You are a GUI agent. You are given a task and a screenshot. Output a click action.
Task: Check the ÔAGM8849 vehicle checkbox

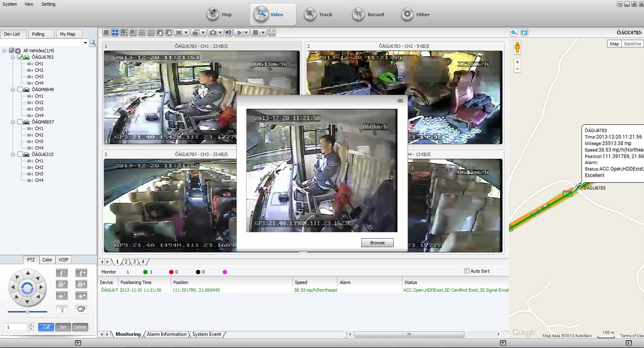(x=20, y=90)
